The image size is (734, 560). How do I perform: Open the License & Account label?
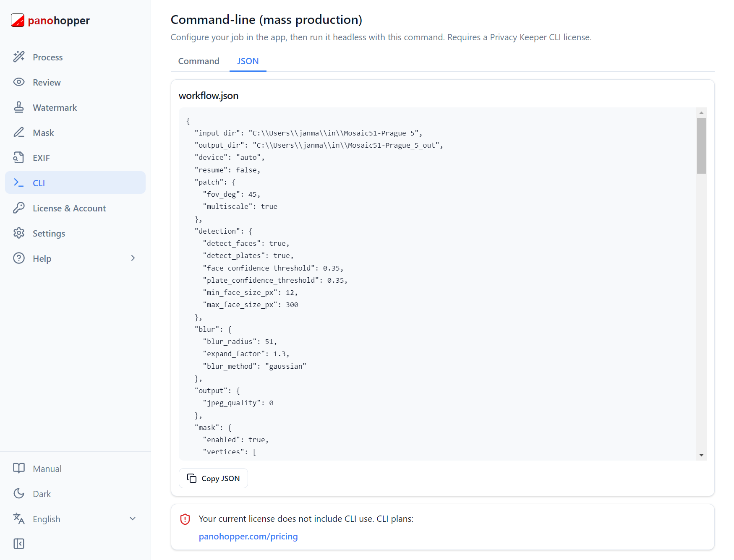(x=69, y=208)
